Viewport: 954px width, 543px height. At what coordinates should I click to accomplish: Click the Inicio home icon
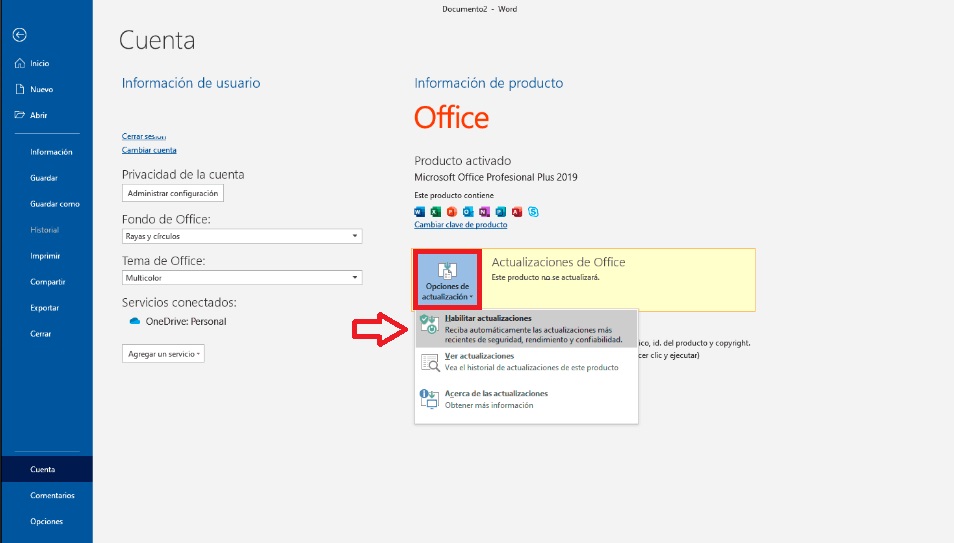(19, 63)
